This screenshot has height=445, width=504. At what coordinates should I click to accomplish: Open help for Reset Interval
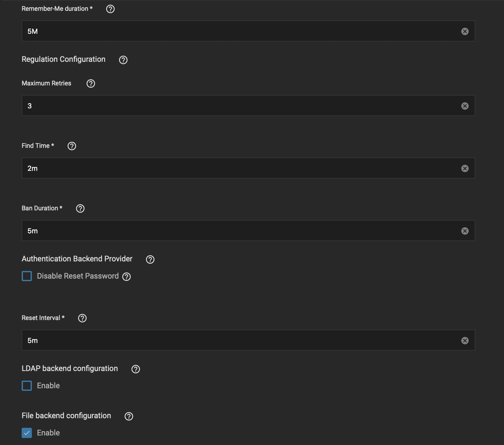(82, 318)
